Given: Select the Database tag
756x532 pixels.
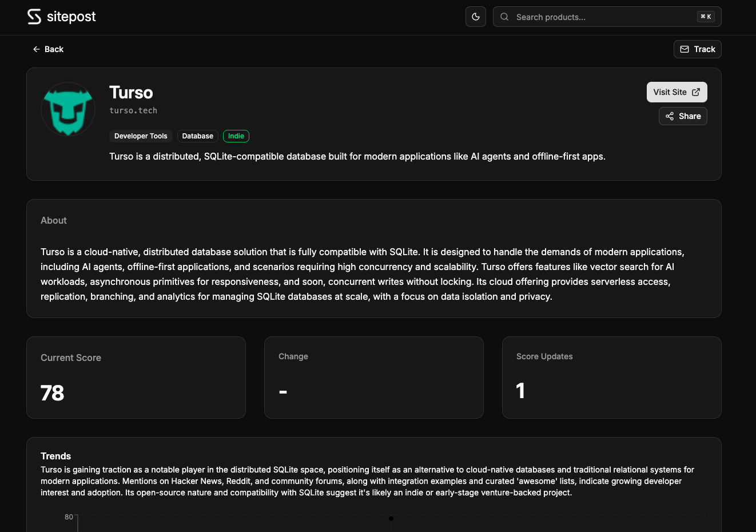Looking at the screenshot, I should [x=198, y=136].
